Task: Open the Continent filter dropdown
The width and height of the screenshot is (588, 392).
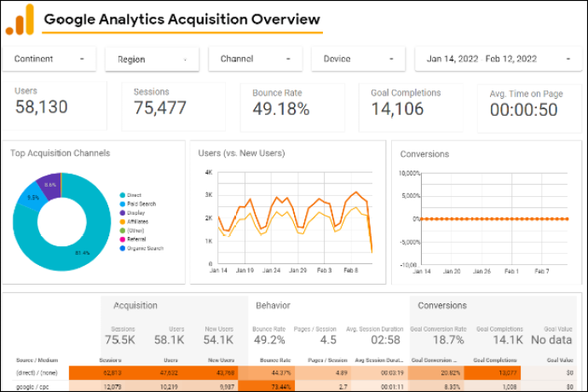Action: point(49,59)
